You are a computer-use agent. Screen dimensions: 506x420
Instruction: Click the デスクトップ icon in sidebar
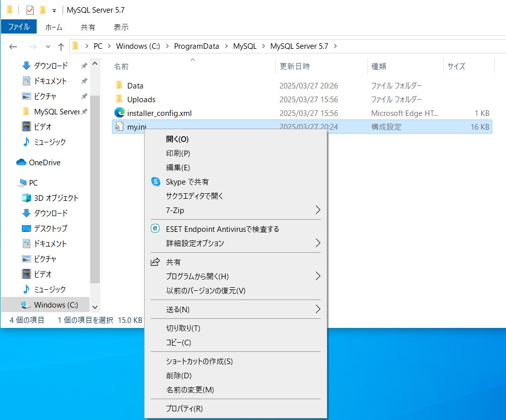point(26,228)
